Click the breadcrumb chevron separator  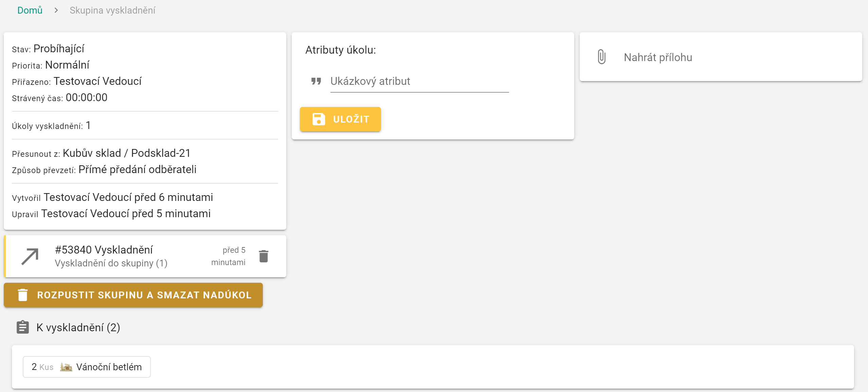(x=56, y=10)
